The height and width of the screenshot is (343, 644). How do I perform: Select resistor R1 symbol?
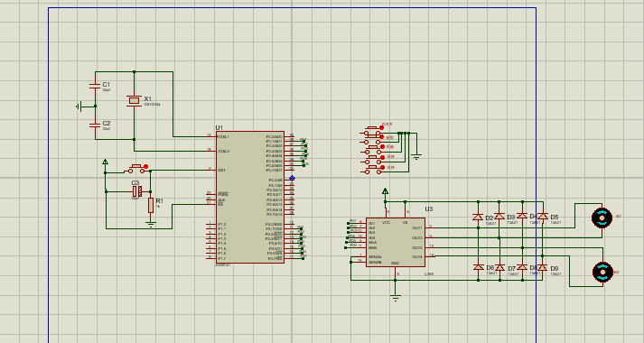151,205
